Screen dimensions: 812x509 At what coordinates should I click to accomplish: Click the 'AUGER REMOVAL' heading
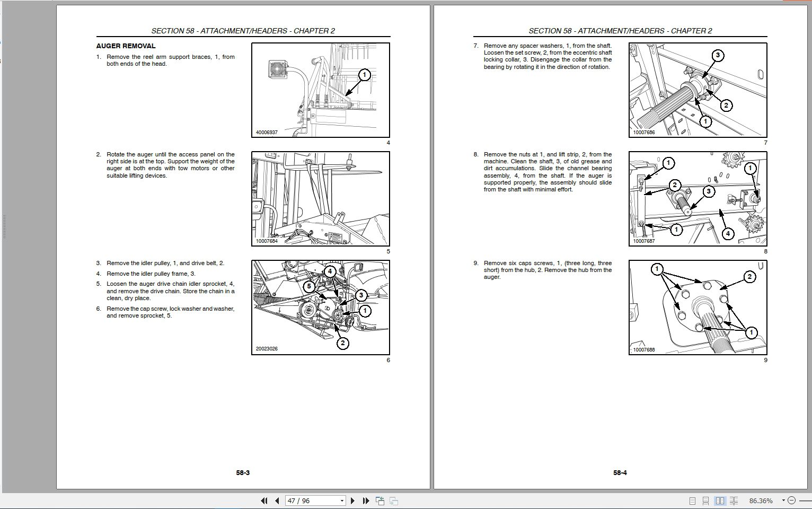[126, 46]
